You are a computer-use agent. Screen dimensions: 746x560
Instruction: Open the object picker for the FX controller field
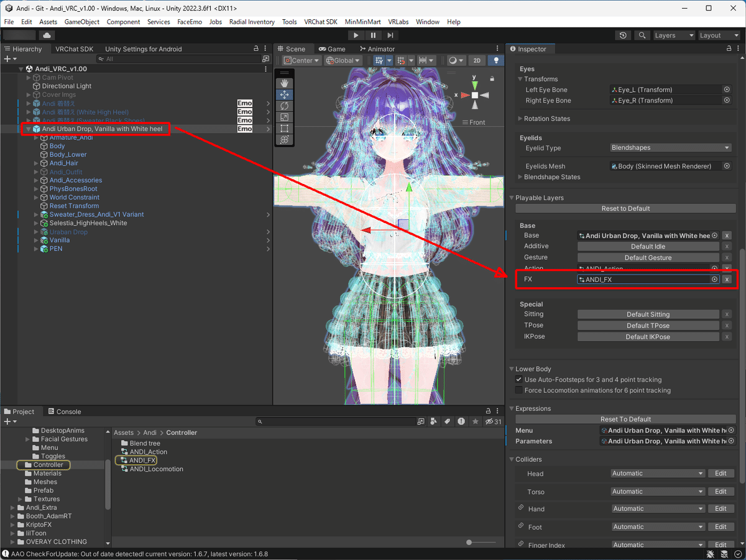(x=714, y=279)
